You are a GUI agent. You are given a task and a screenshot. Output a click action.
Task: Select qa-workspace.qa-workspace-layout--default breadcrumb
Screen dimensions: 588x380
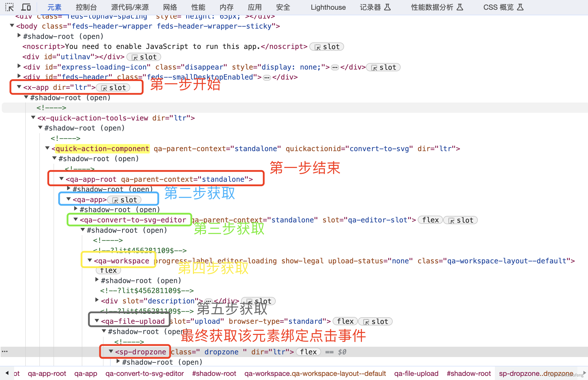315,374
